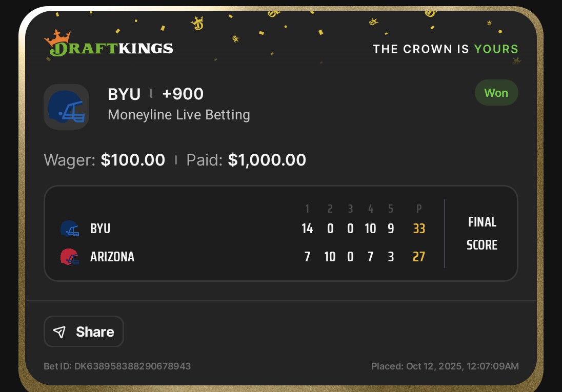Viewport: 562px width, 392px height.
Task: Tap The Crown Is Yours text
Action: pos(445,49)
